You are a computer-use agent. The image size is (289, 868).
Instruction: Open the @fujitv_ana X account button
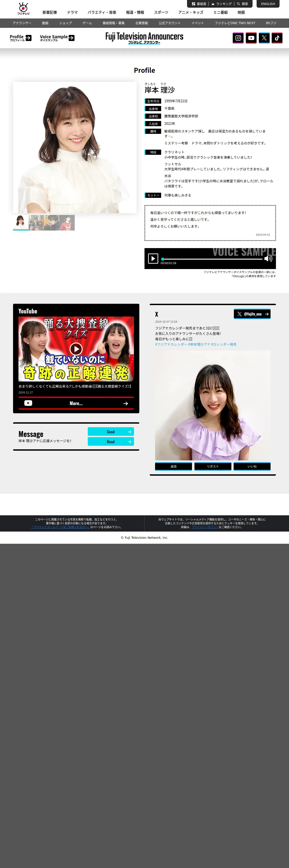[252, 314]
